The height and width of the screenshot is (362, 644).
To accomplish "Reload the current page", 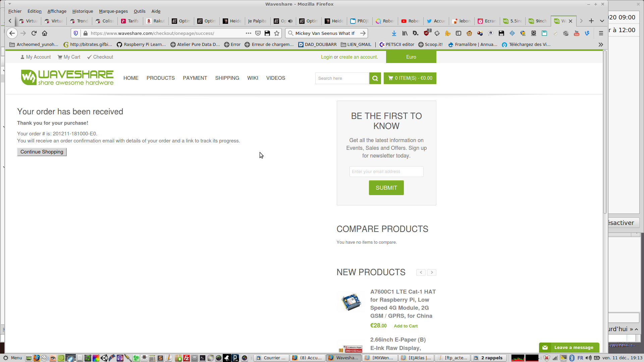I will point(34,33).
